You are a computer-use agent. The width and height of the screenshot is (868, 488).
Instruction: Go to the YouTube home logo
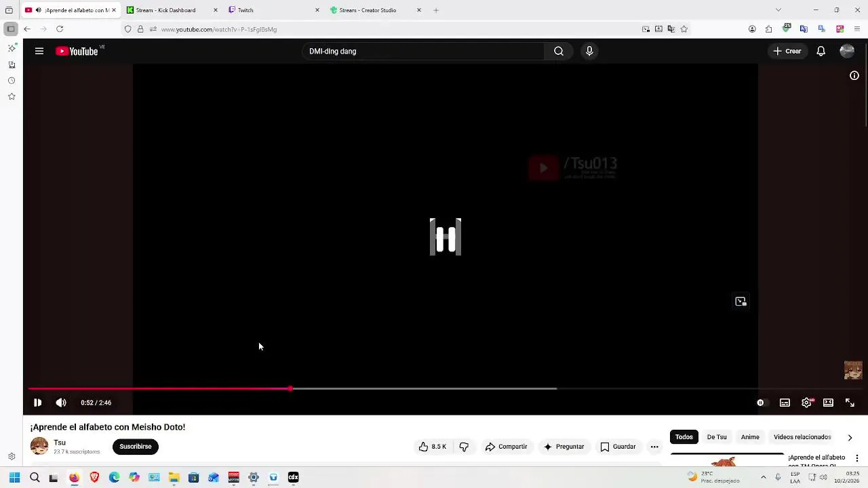coord(77,51)
